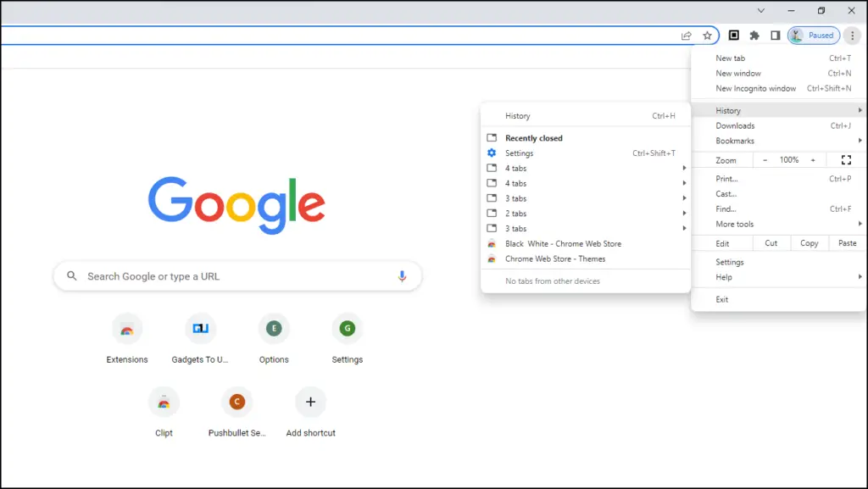Choose Find... from the menu
The image size is (868, 489).
click(779, 208)
